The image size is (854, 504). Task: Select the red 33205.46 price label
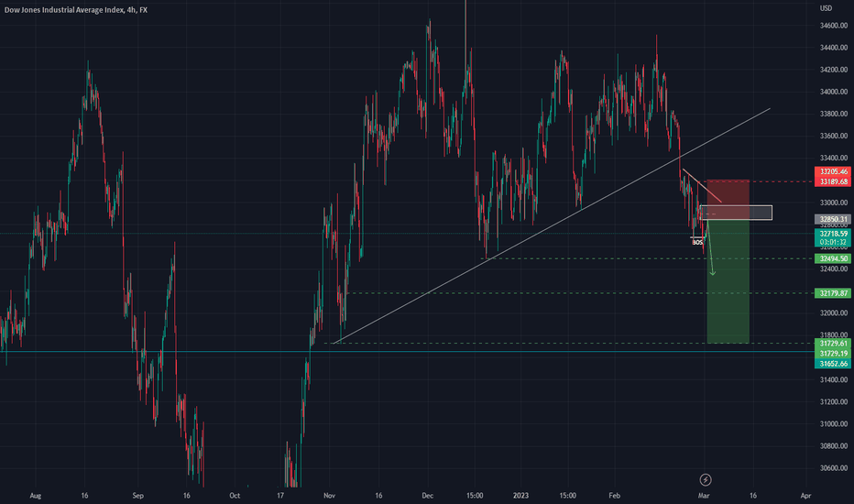(833, 171)
